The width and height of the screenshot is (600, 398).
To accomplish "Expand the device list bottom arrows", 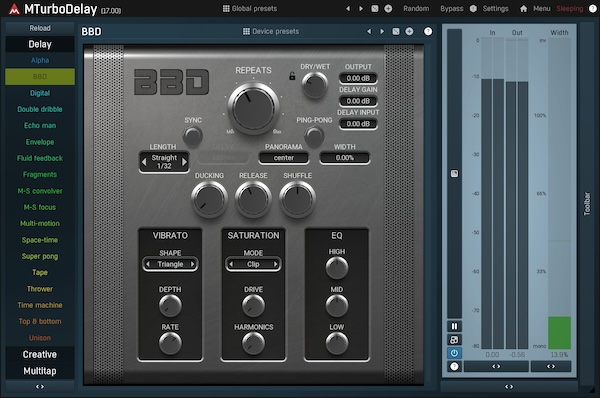I will [x=40, y=387].
